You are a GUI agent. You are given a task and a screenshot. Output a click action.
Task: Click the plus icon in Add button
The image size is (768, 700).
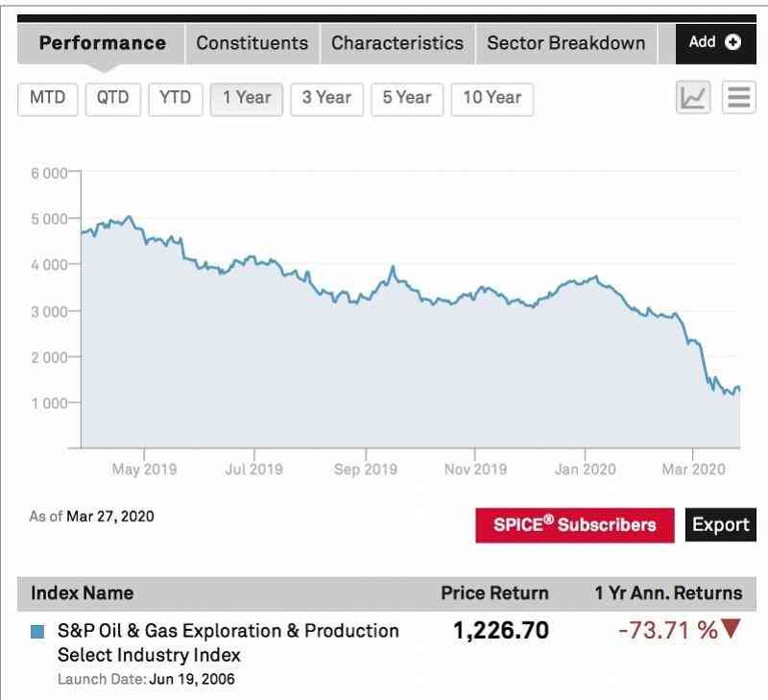coord(732,41)
